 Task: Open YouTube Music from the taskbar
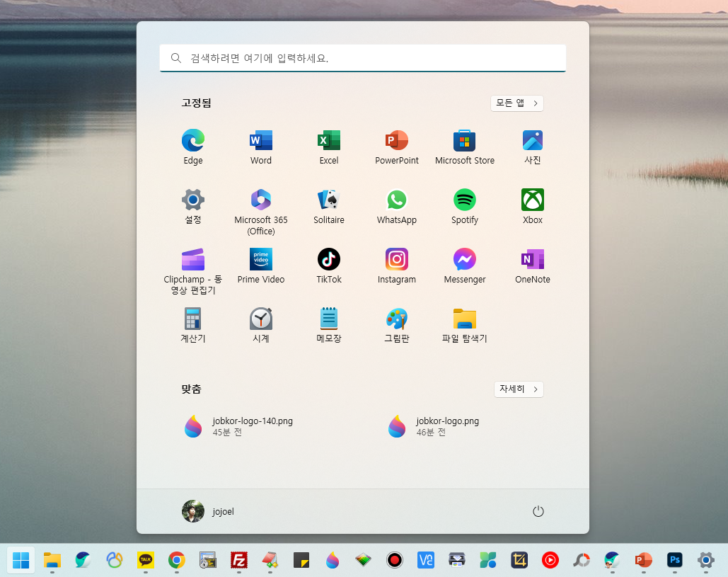tap(550, 560)
